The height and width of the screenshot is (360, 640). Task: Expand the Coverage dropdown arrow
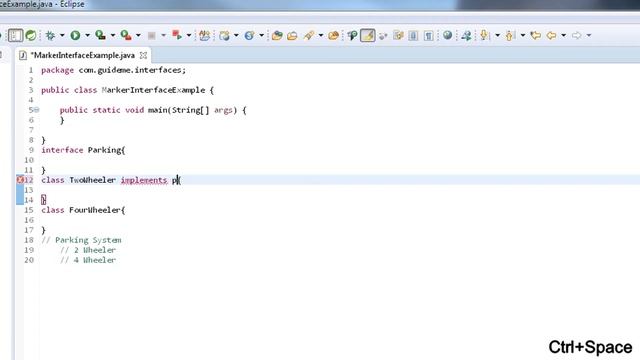(113, 36)
